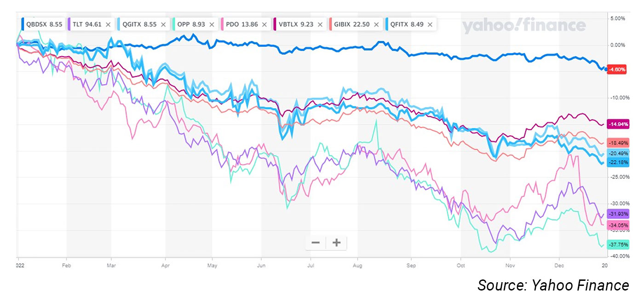Select the QBDSX 8.55 ticker label
644x308 pixels.
(x=44, y=24)
